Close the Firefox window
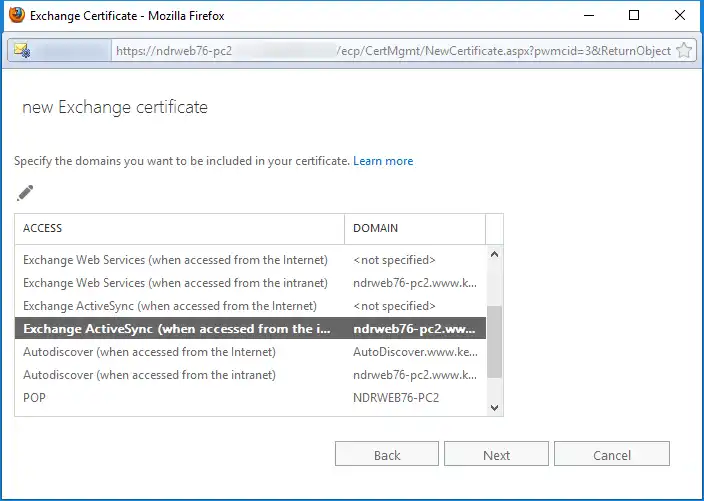Image resolution: width=704 pixels, height=501 pixels. tap(680, 15)
